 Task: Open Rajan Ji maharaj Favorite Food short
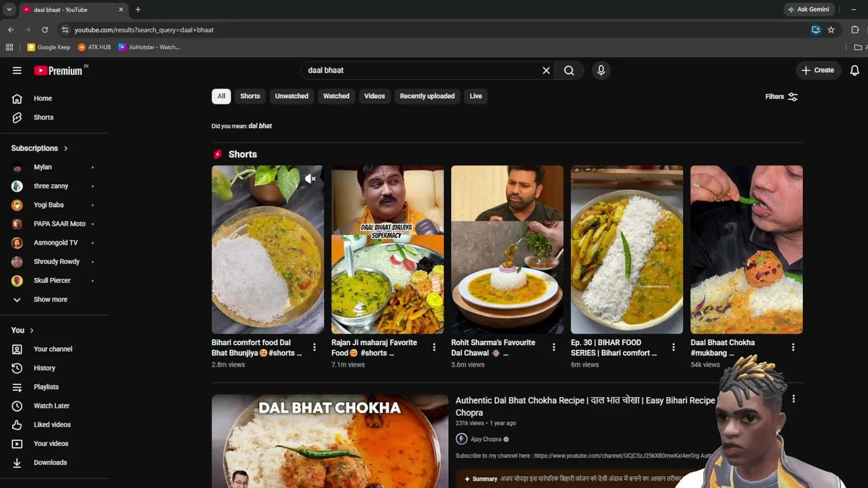pyautogui.click(x=387, y=249)
